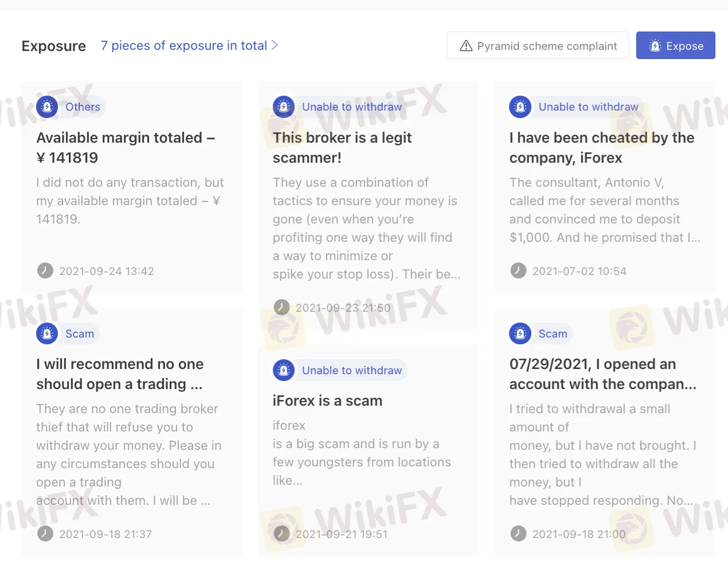Open the 7 pieces of exposure in total link
The image size is (728, 573).
[183, 46]
